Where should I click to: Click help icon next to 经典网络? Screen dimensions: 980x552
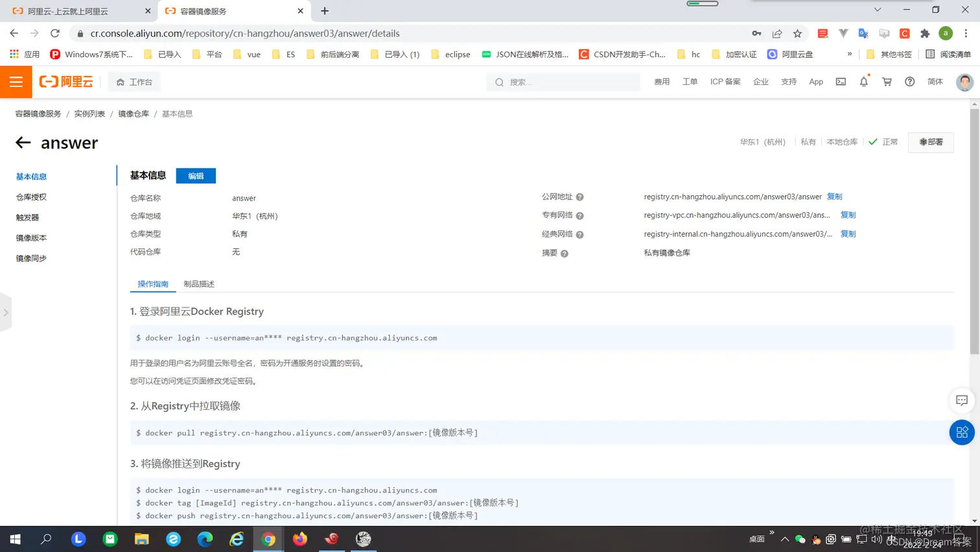(x=579, y=235)
